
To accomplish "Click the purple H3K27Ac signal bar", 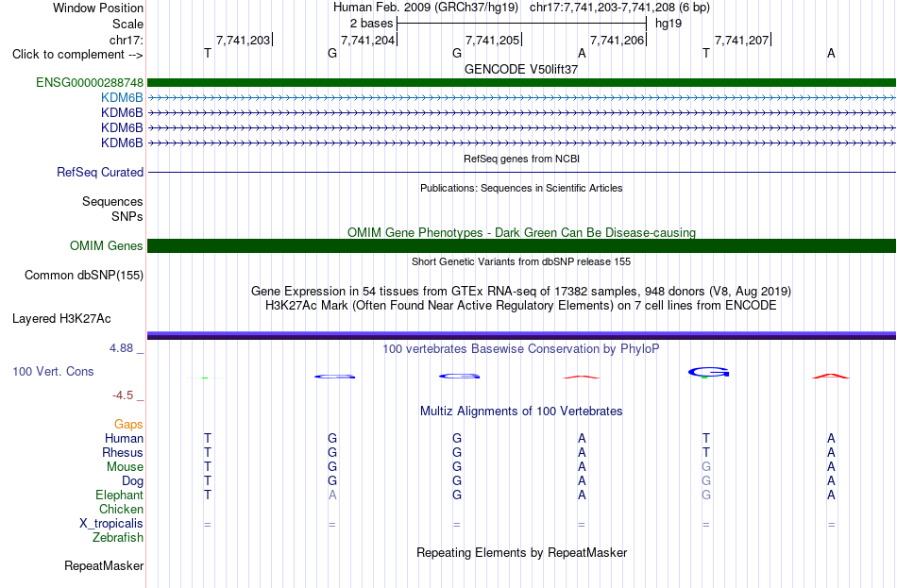I will (x=521, y=335).
